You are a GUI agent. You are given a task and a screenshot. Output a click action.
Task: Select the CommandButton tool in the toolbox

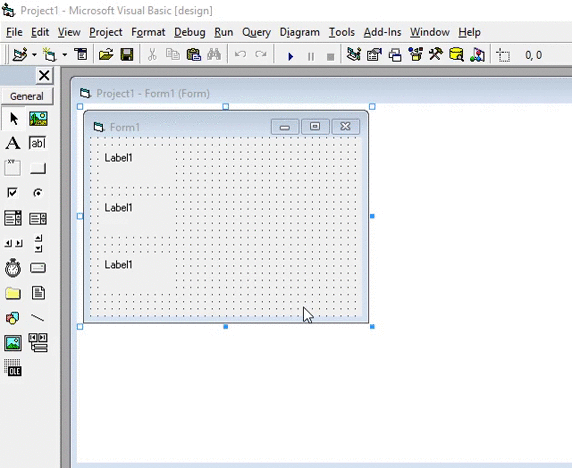[x=38, y=168]
